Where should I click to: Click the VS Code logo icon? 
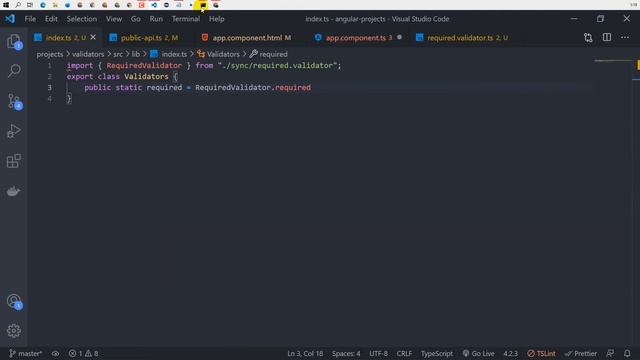click(10, 19)
